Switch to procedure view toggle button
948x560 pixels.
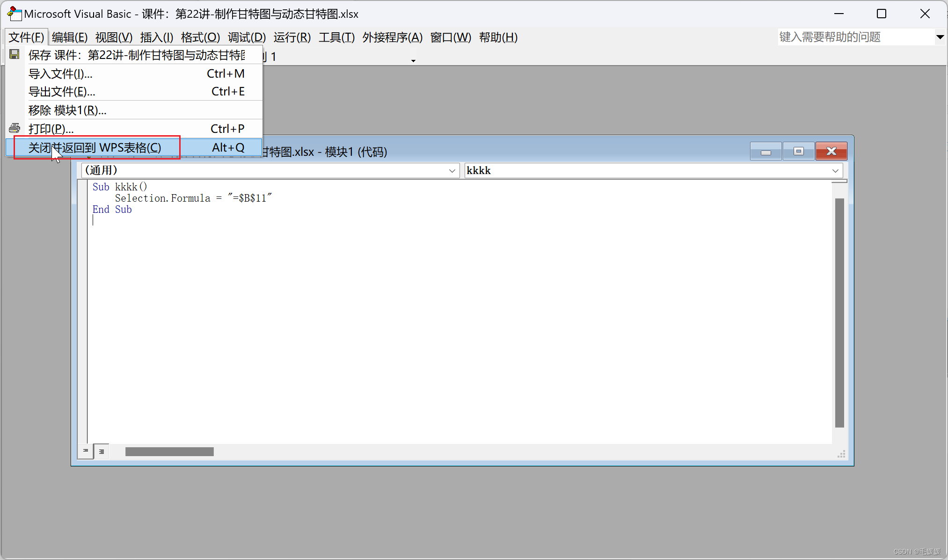(x=85, y=451)
